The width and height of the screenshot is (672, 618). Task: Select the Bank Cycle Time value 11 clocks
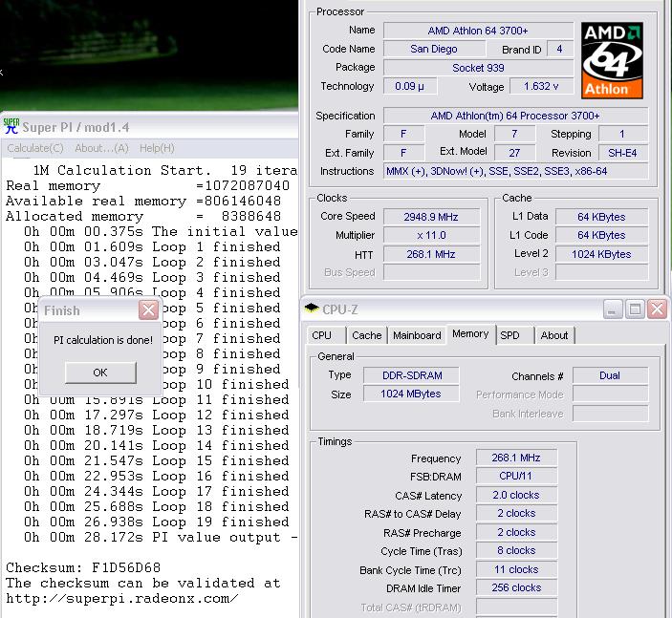tap(516, 569)
